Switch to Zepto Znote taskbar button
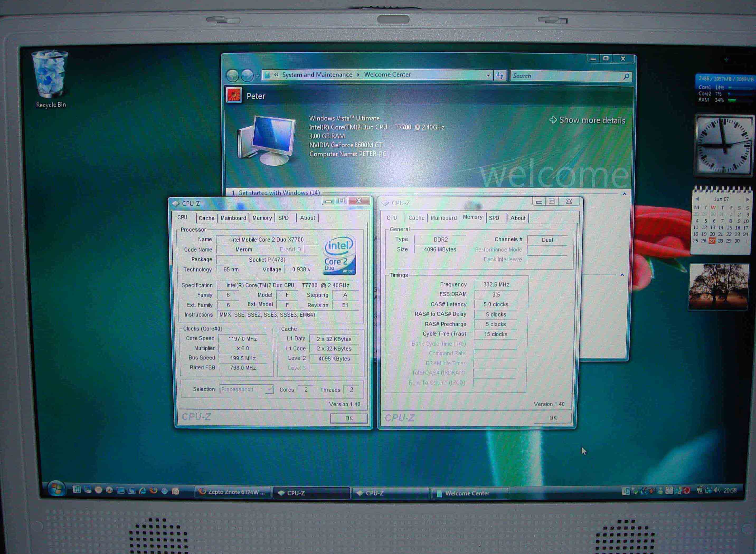756x554 pixels. click(x=233, y=492)
